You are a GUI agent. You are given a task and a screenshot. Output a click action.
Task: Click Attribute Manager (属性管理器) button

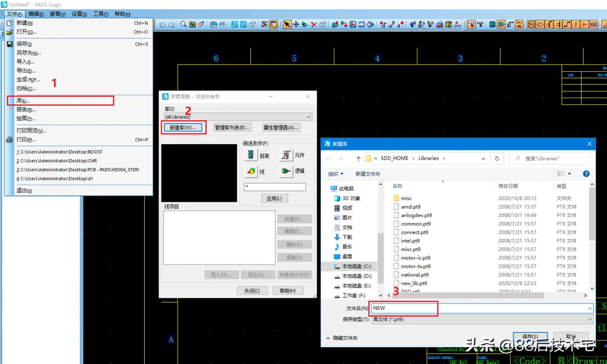[x=281, y=128]
